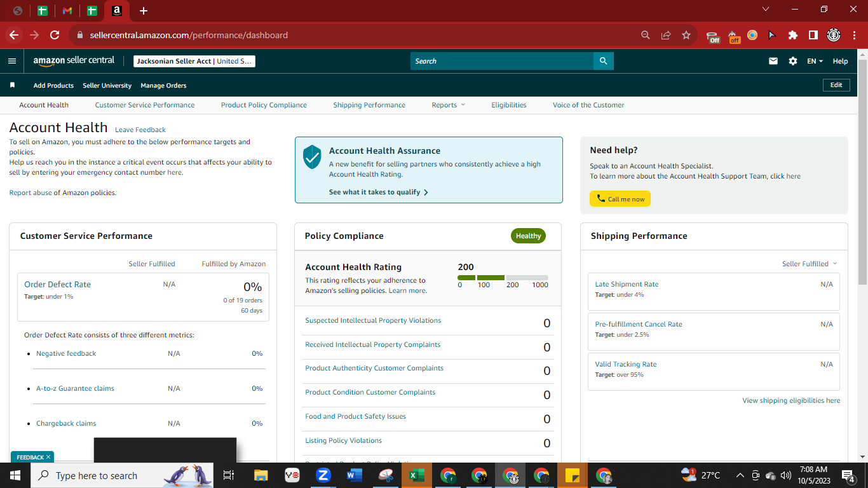Open the Late Shipment Rate link
868x488 pixels.
point(627,284)
